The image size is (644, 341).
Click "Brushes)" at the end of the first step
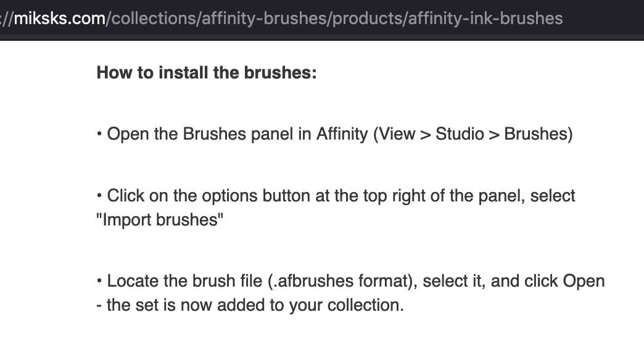(x=539, y=134)
